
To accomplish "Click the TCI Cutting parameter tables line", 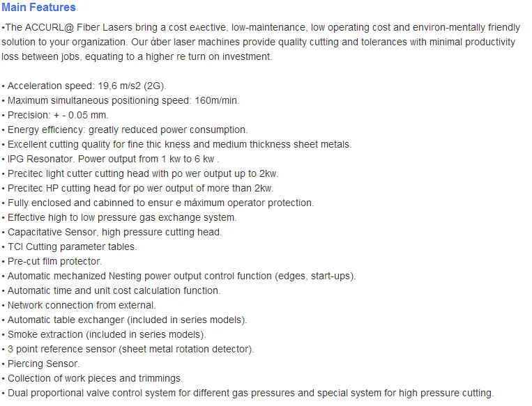I will click(x=70, y=247).
